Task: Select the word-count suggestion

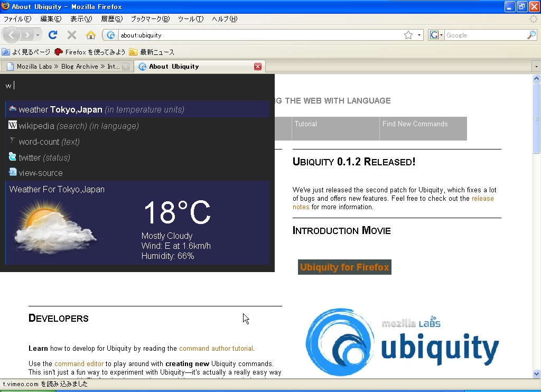Action: 137,142
